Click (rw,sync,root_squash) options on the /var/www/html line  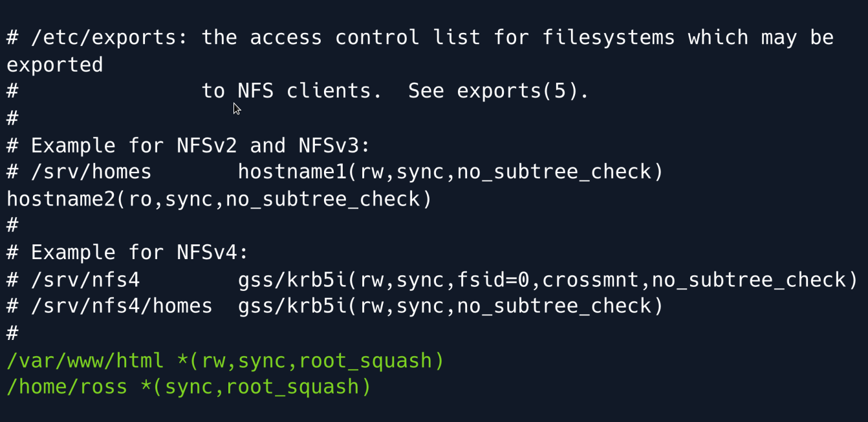[x=317, y=360]
